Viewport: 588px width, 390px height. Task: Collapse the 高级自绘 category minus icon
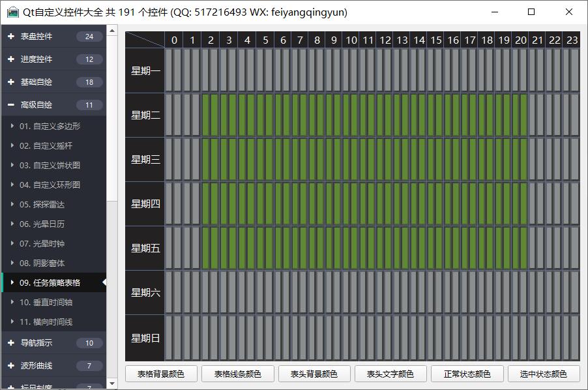11,105
